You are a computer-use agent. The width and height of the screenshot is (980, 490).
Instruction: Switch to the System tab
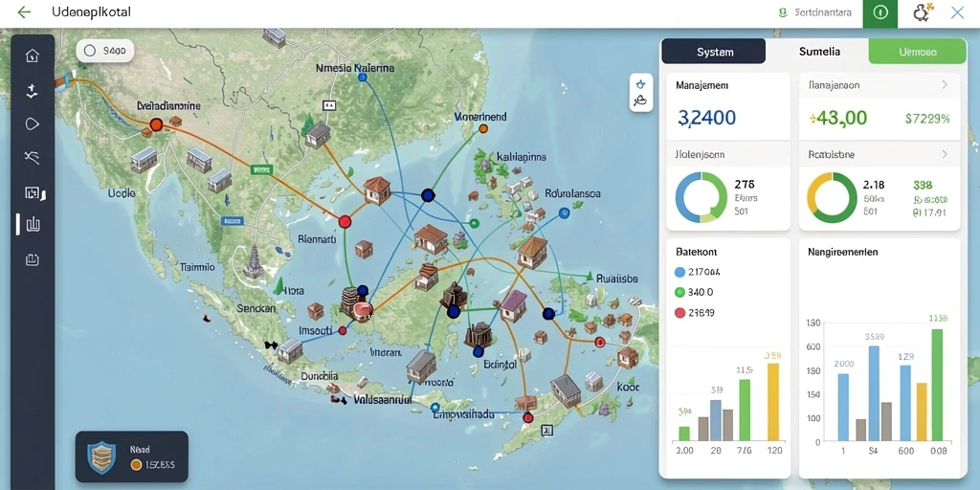pos(714,52)
